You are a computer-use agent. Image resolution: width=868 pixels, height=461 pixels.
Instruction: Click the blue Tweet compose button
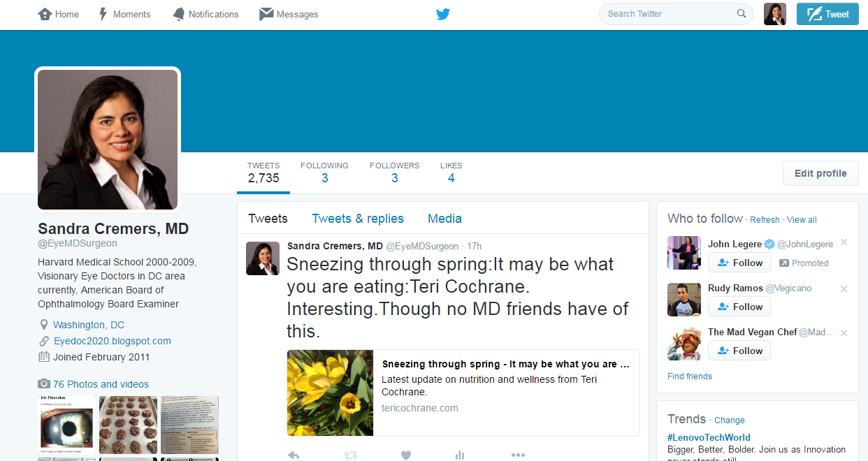coord(827,14)
